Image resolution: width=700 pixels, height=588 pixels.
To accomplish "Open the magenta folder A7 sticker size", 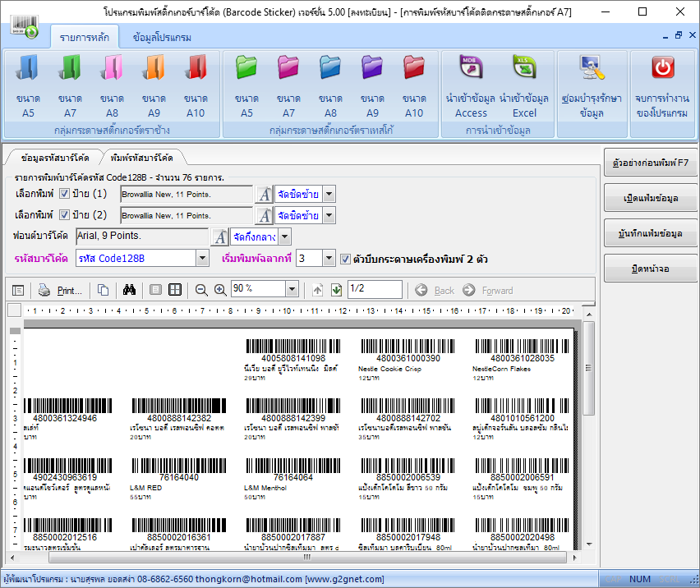I will (x=288, y=85).
